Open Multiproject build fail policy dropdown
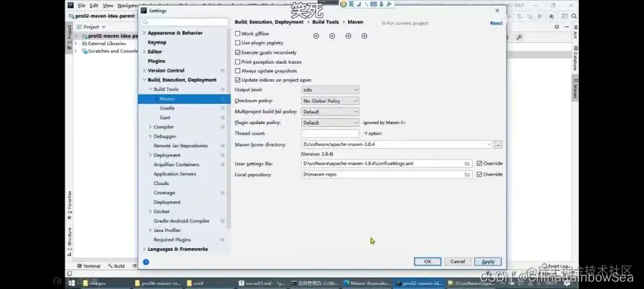 pos(330,112)
